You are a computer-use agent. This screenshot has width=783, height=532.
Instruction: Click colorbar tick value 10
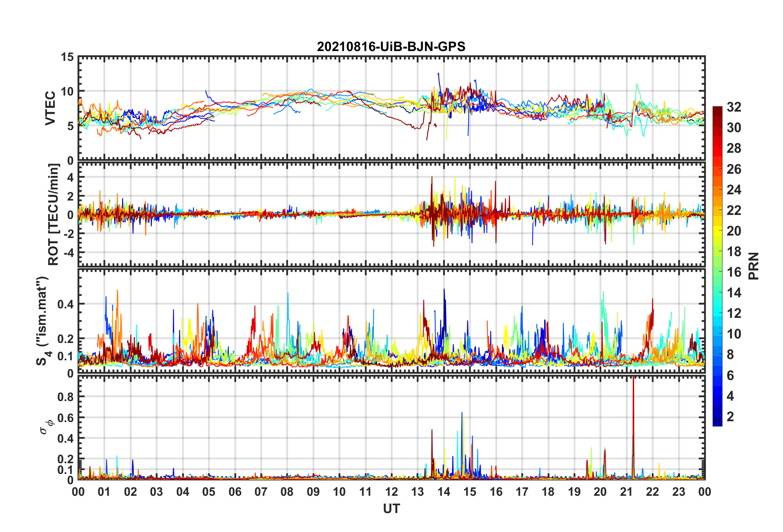click(734, 334)
